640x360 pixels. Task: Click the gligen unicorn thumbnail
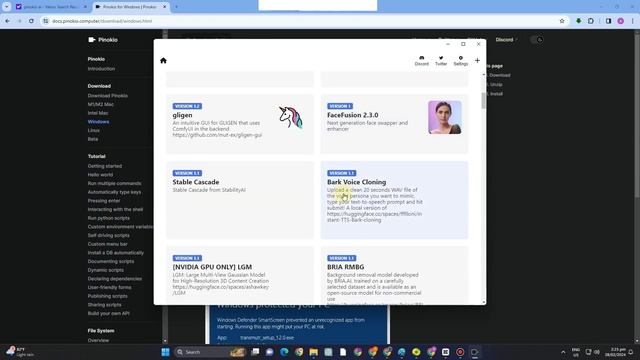[291, 117]
